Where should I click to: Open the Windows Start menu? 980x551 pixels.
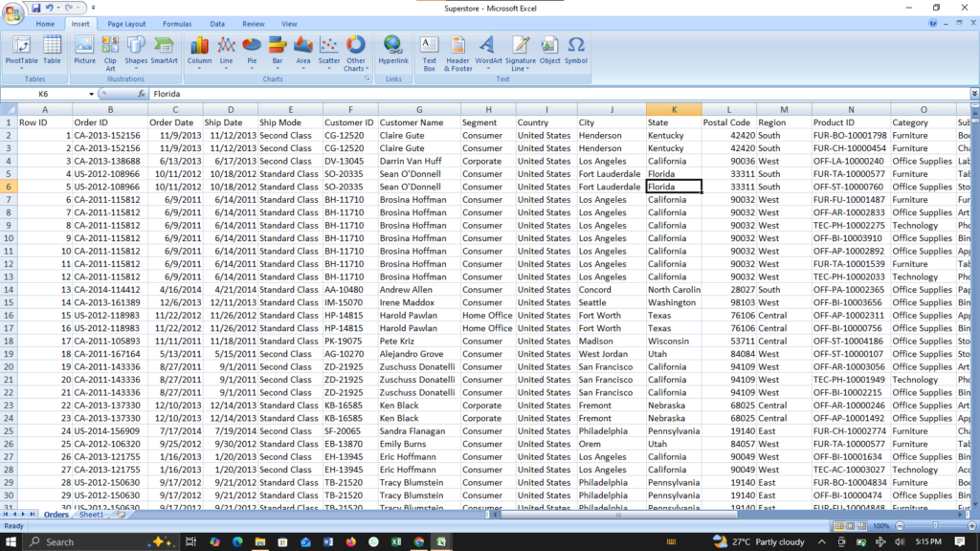pos(11,541)
